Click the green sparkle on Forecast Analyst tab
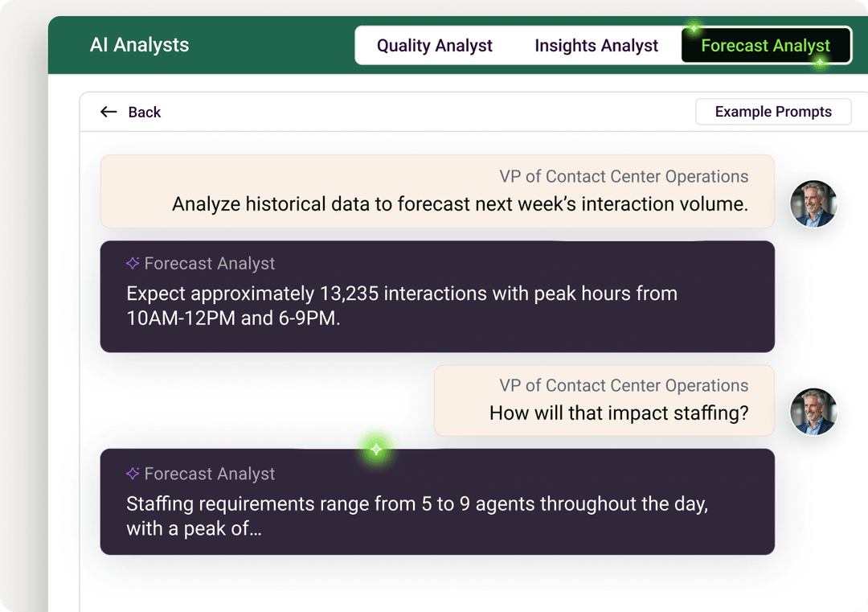 tap(693, 29)
